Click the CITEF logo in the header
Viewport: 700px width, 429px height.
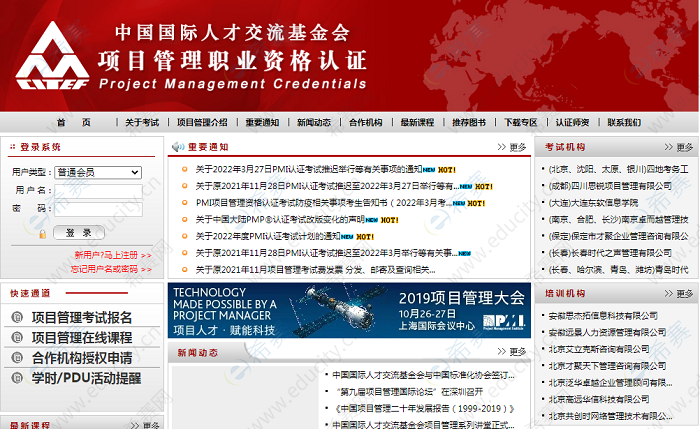(x=52, y=55)
